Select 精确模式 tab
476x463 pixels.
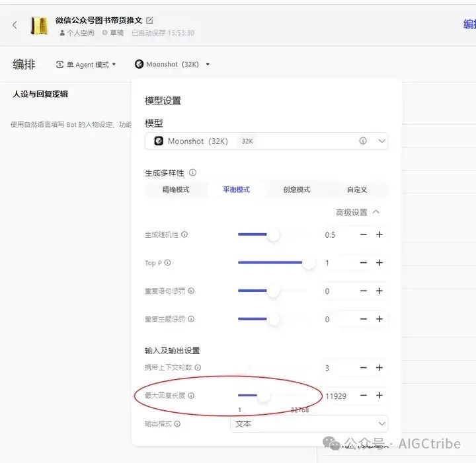pos(176,190)
